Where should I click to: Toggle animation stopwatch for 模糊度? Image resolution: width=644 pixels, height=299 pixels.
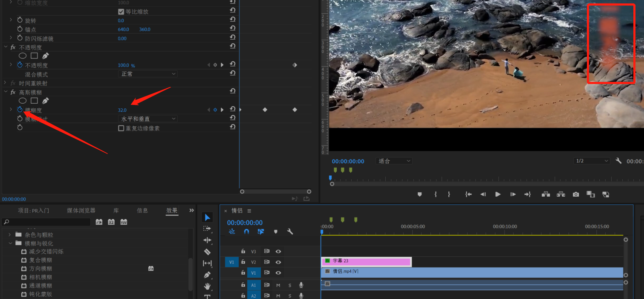tap(20, 110)
